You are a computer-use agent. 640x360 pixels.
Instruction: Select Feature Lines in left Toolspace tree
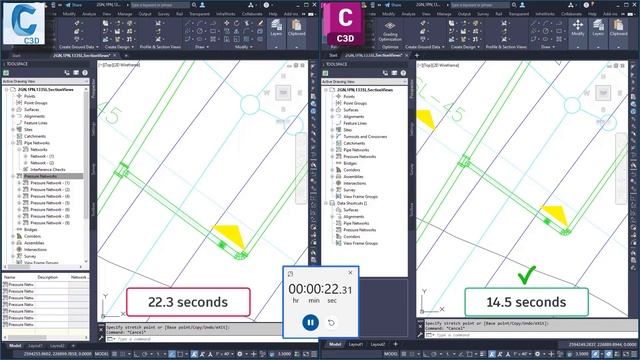tap(36, 123)
